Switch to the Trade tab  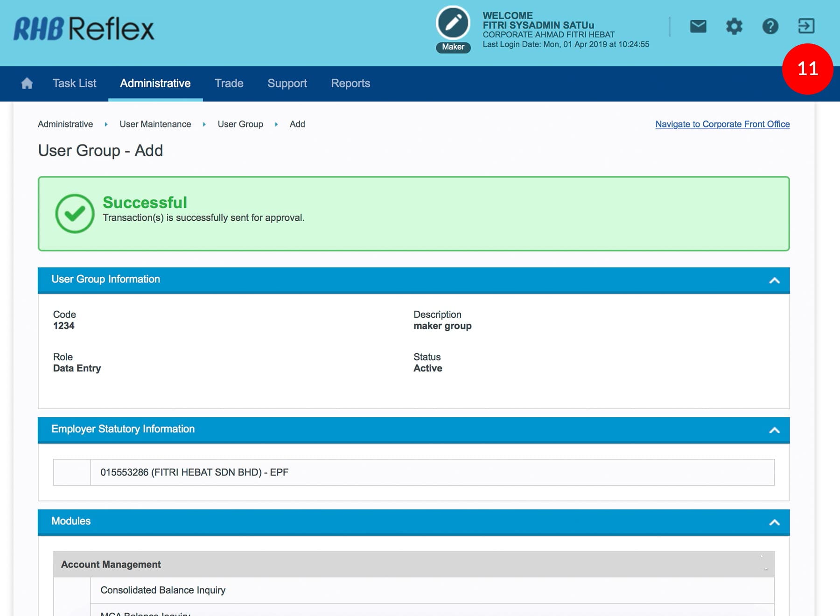click(x=229, y=84)
